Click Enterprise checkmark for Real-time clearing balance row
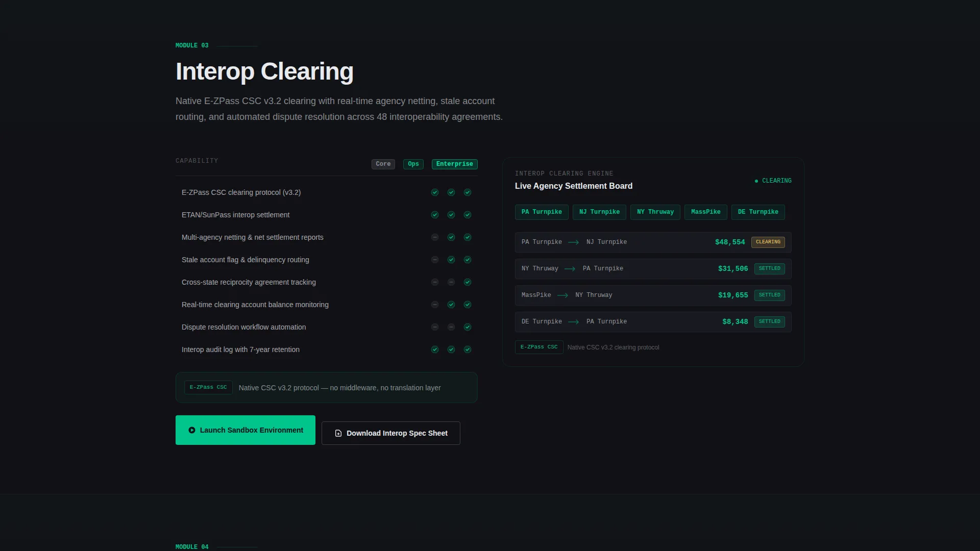Image resolution: width=980 pixels, height=551 pixels. click(468, 305)
